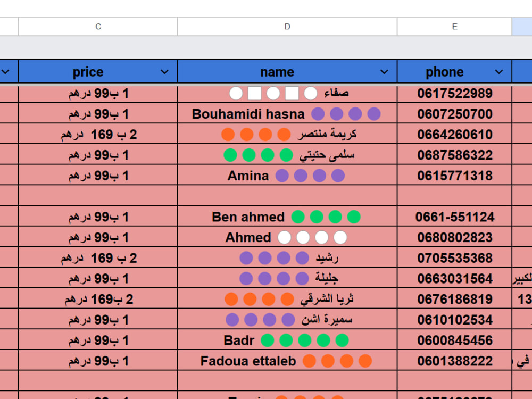Select the Amina name cell
This screenshot has width=532, height=399.
287,176
